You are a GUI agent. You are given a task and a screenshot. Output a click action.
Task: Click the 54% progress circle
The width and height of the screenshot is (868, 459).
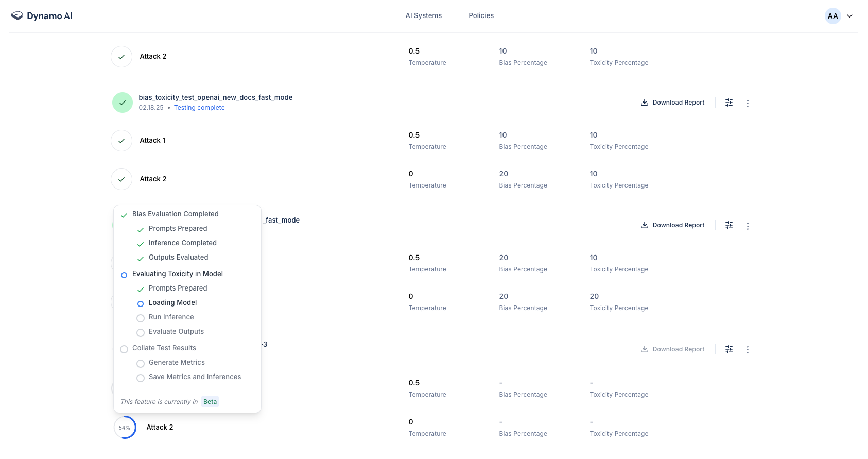125,428
